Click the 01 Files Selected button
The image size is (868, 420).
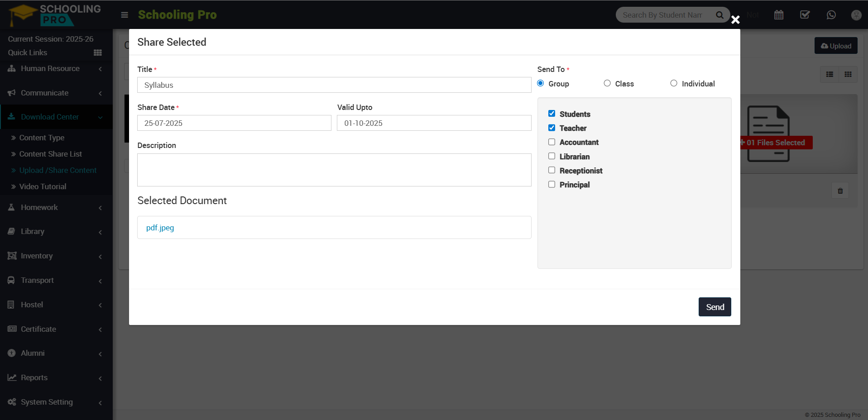click(776, 143)
